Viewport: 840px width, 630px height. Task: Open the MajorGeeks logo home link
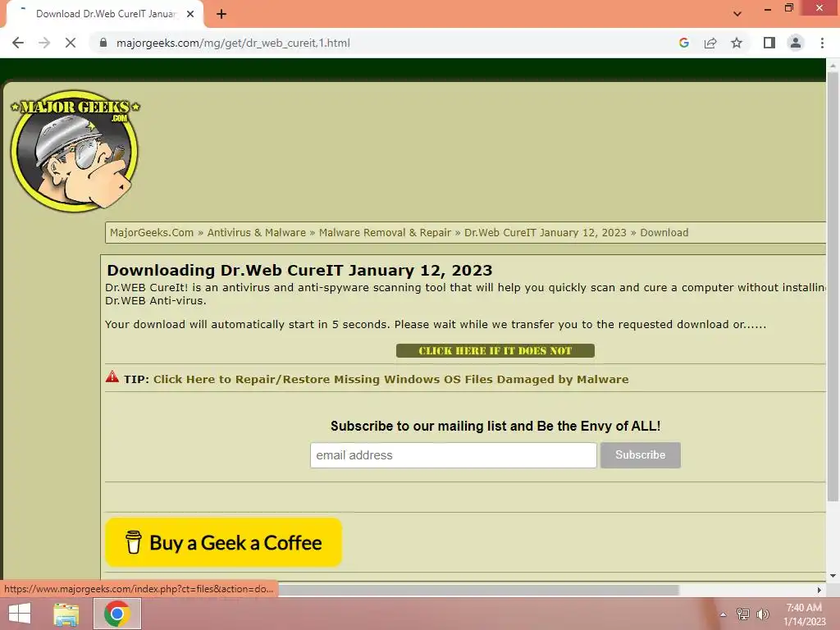point(75,151)
